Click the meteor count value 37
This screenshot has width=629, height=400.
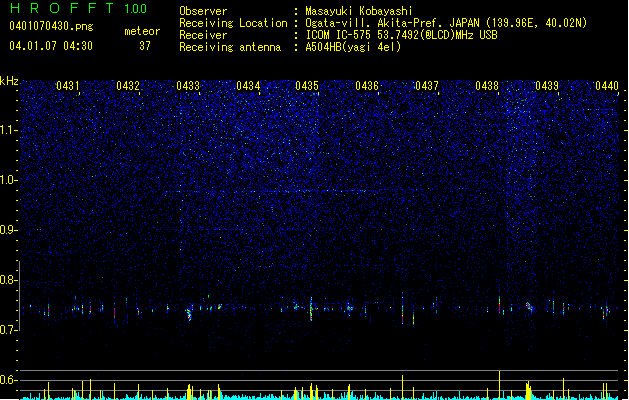[145, 46]
